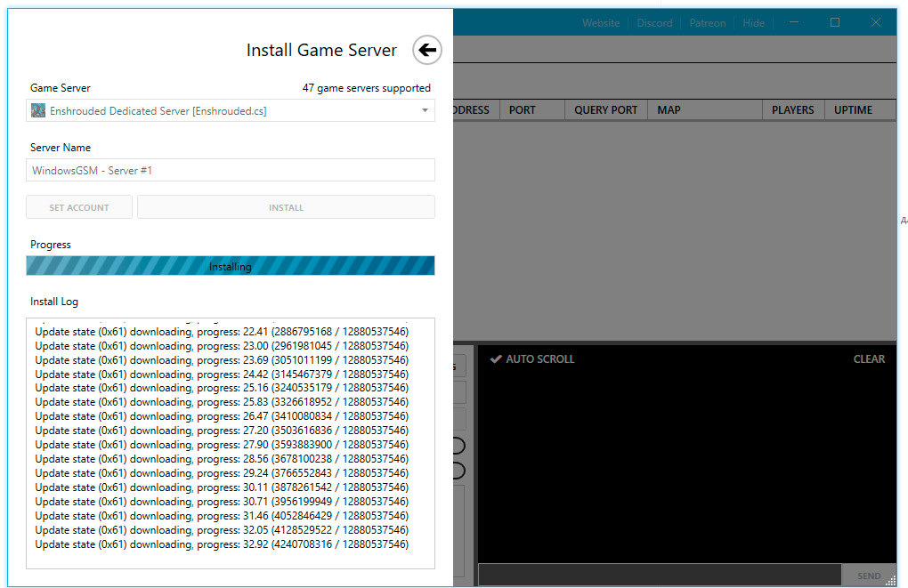This screenshot has height=588, width=908.
Task: Click the log line with progress 22.41
Action: [x=222, y=332]
